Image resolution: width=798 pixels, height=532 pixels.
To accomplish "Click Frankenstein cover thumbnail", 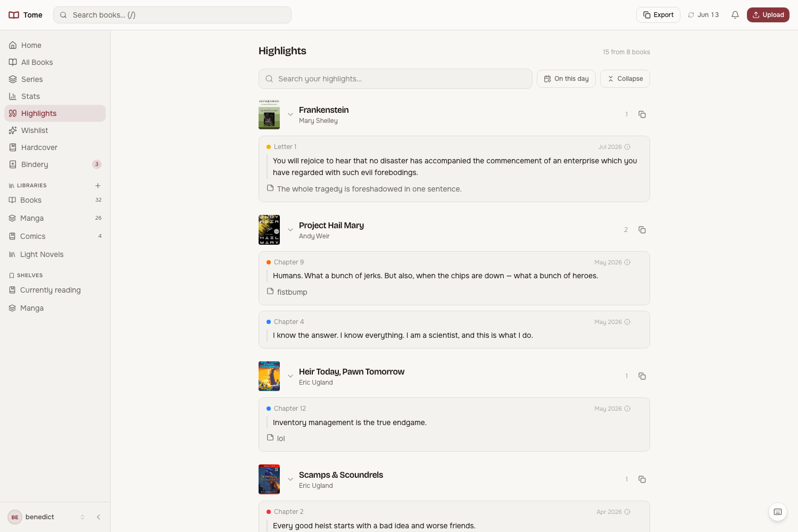I will pos(269,114).
